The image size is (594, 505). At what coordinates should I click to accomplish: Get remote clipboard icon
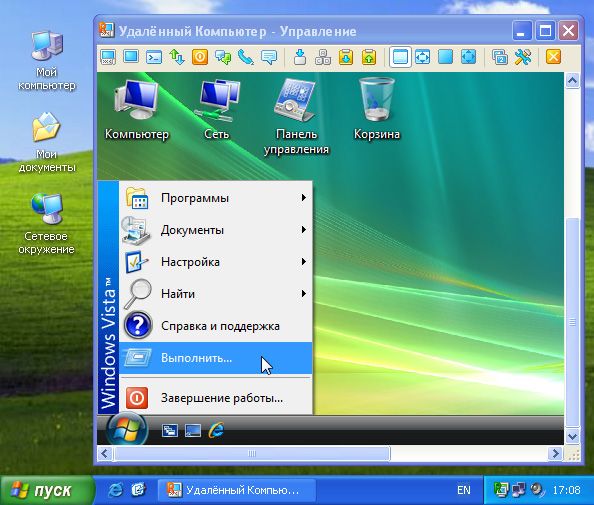point(346,57)
